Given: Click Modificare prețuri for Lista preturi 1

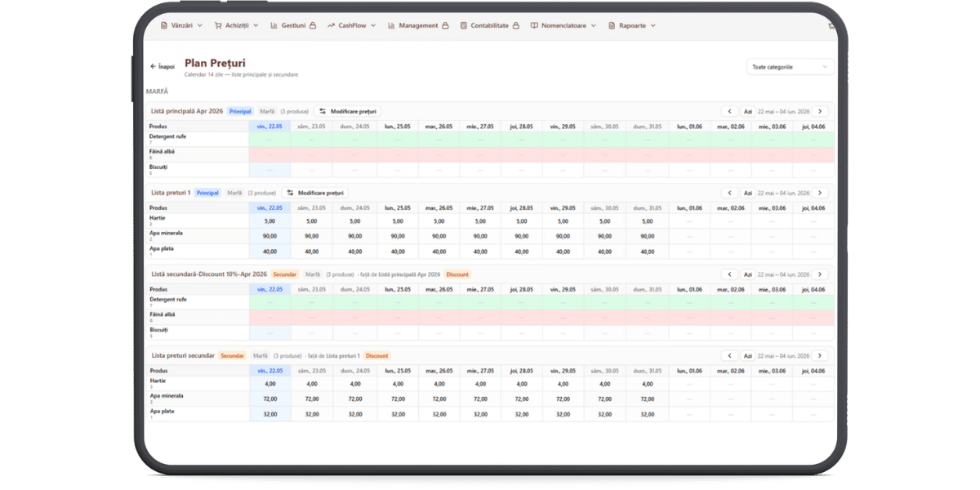Looking at the screenshot, I should (315, 193).
